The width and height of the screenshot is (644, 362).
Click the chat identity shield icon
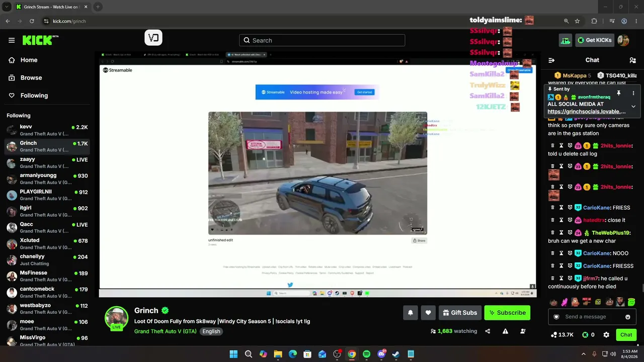556,317
